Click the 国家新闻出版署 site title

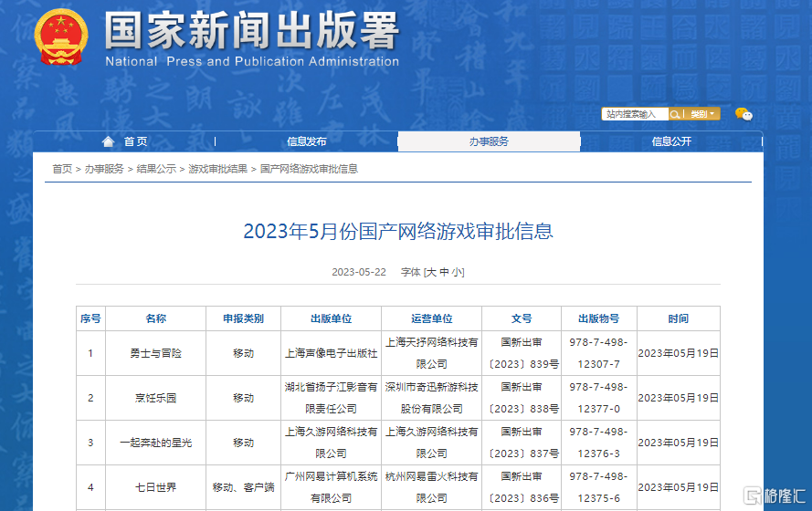(x=251, y=32)
